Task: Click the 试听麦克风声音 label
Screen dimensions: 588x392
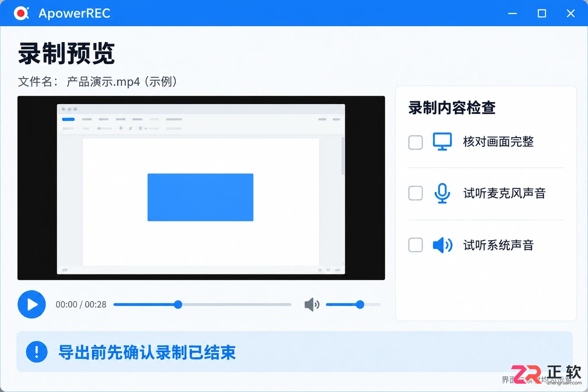Action: pyautogui.click(x=504, y=193)
